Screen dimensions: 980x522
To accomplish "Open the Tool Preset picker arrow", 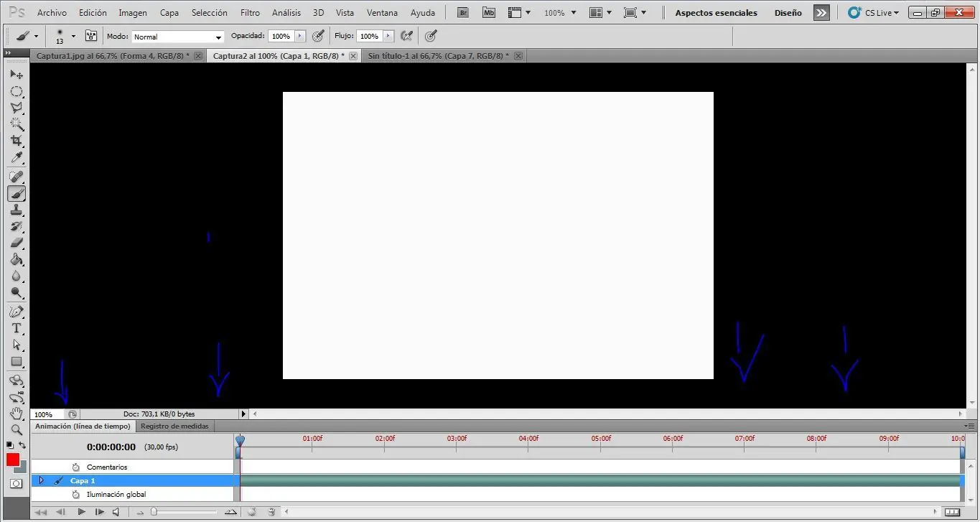I will pyautogui.click(x=36, y=36).
